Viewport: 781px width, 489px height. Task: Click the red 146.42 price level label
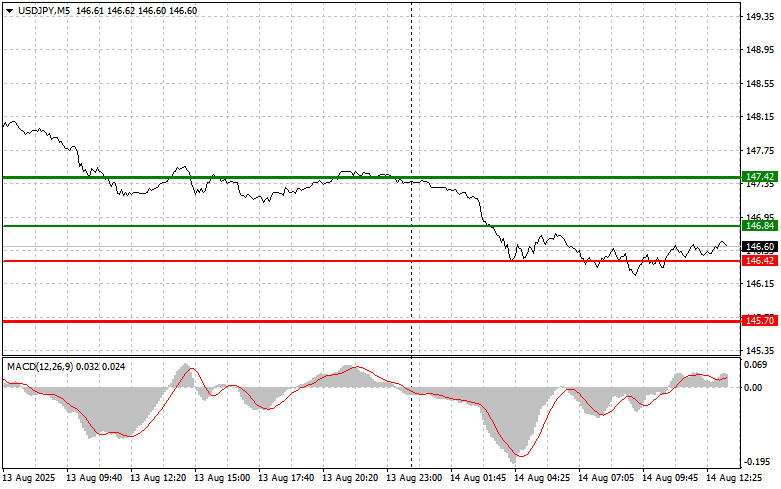[760, 261]
